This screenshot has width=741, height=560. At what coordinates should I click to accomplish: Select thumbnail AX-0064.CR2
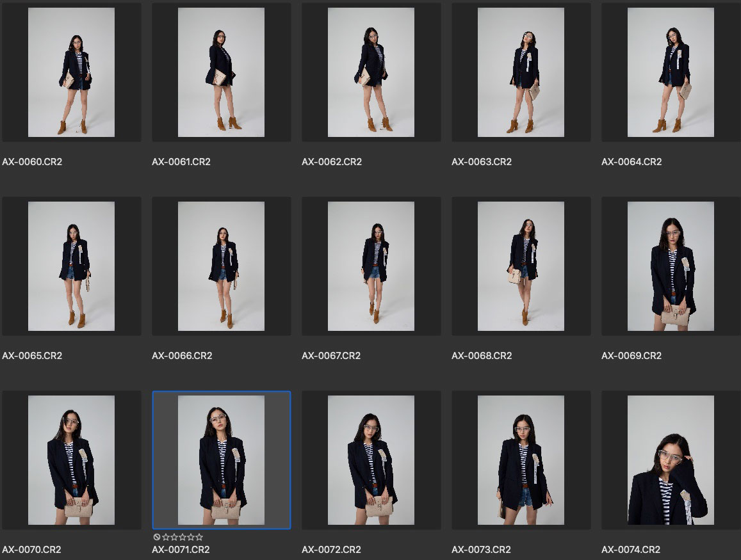(671, 72)
